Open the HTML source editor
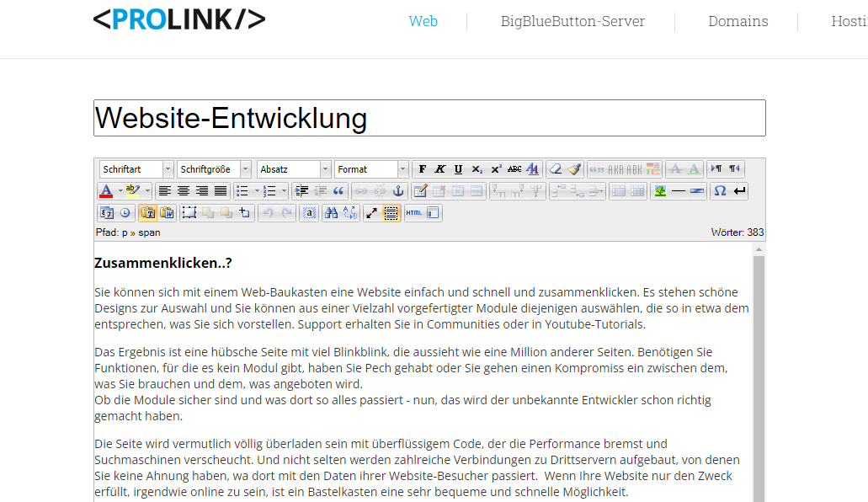Viewport: 868px width, 502px height. 413,213
